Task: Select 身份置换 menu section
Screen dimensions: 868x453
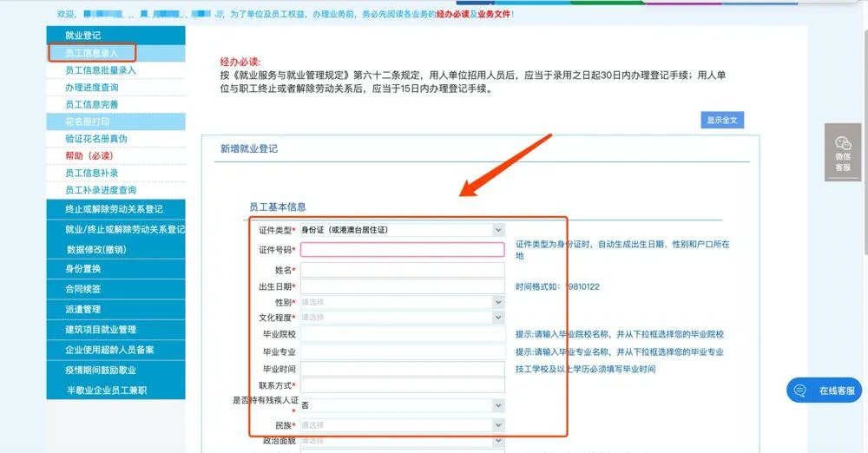Action: click(116, 269)
